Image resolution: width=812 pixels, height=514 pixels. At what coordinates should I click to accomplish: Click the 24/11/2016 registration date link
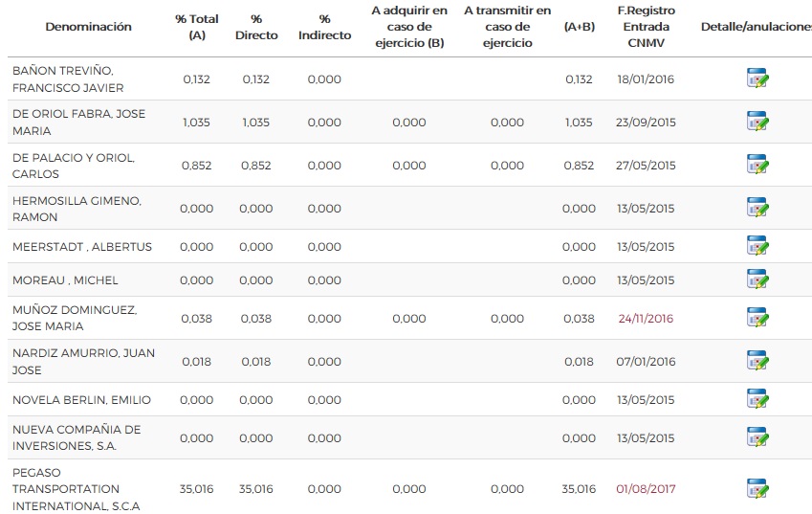[646, 319]
